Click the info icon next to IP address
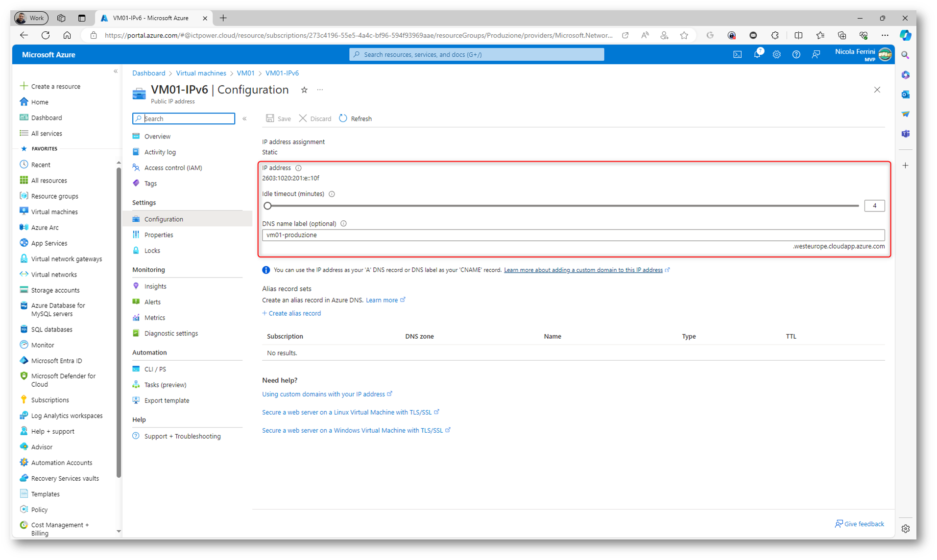The width and height of the screenshot is (937, 560). (x=298, y=168)
